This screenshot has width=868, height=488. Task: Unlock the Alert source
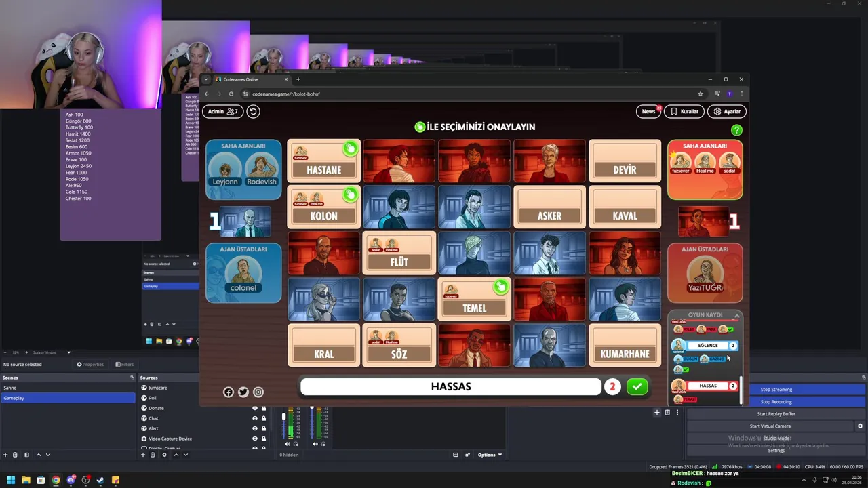click(x=263, y=428)
